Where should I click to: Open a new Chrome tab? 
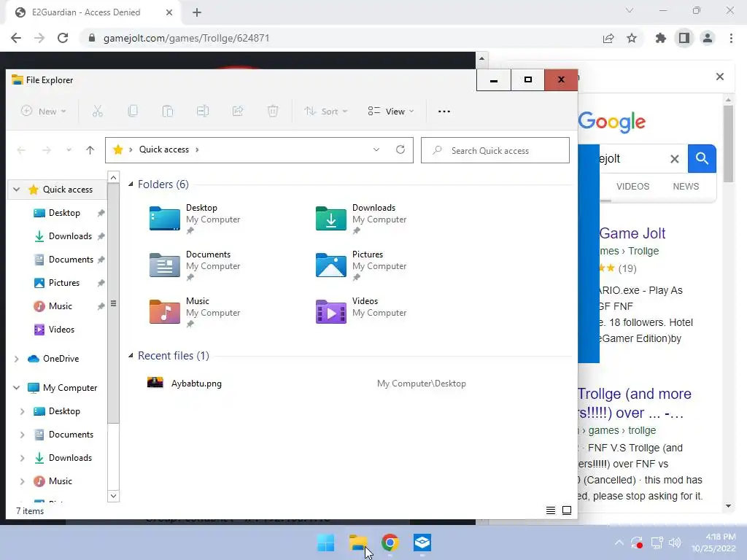pyautogui.click(x=197, y=12)
